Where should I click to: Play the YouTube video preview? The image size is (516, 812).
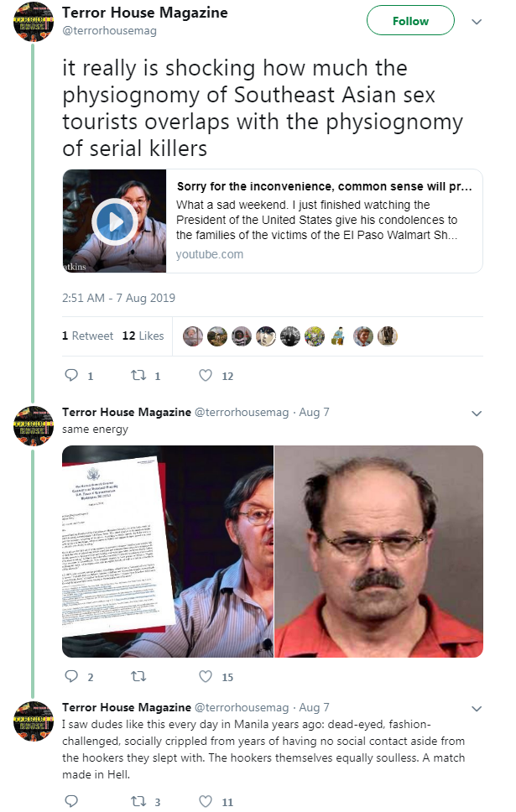tap(114, 221)
